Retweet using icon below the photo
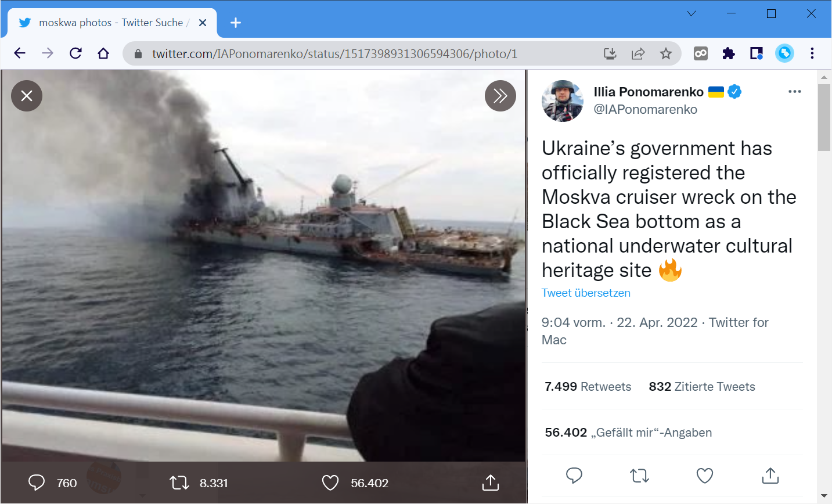Image resolution: width=832 pixels, height=504 pixels. [x=179, y=483]
